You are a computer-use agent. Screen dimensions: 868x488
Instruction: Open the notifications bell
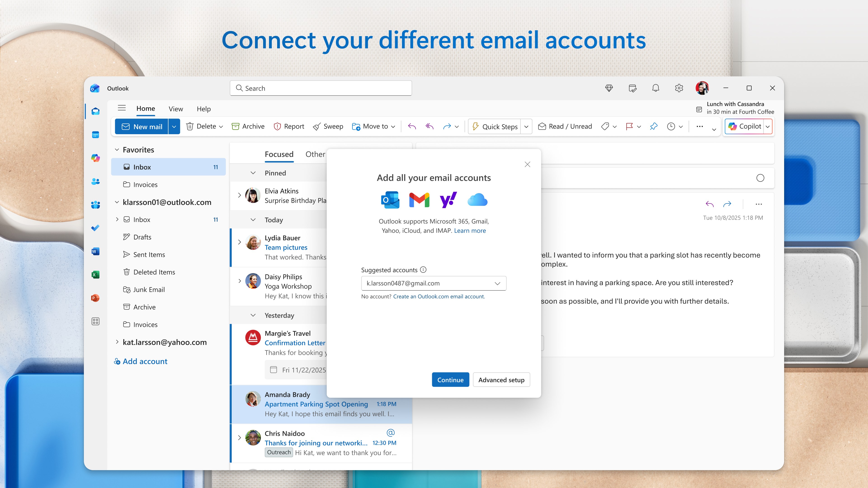click(x=656, y=88)
